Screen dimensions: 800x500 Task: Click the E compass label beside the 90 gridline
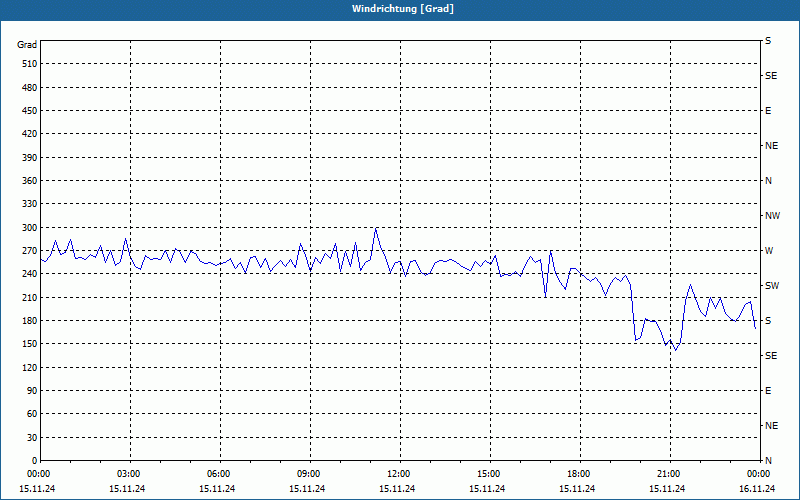pyautogui.click(x=768, y=391)
